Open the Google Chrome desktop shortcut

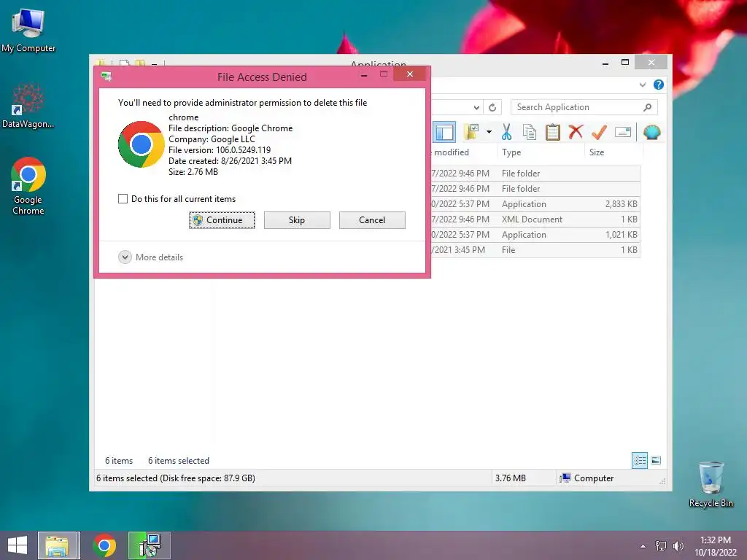(28, 186)
